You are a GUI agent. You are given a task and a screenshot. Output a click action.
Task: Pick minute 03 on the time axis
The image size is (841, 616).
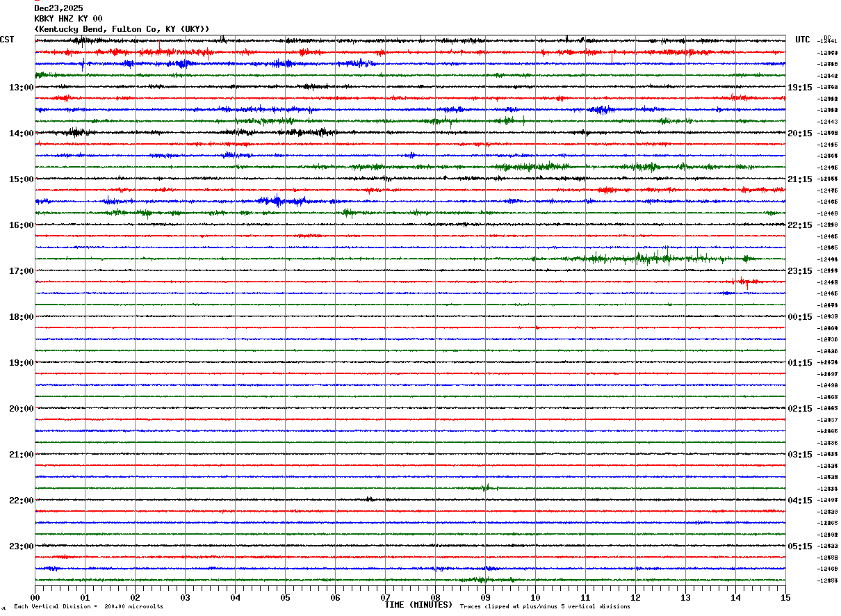point(185,597)
